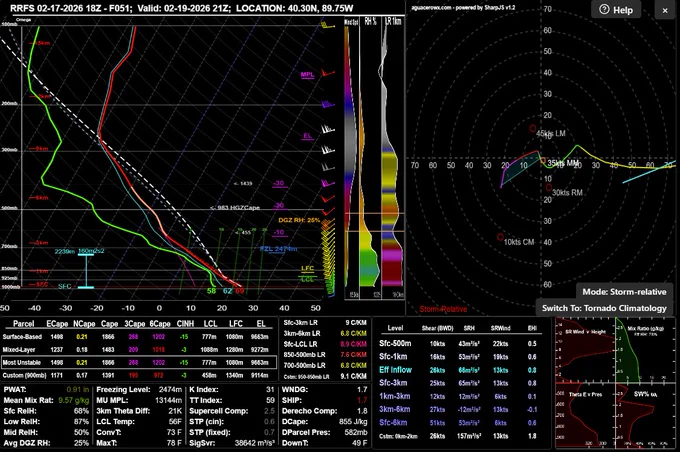Click the 30kts RM hodograph marker label
680x452 pixels.
point(567,193)
